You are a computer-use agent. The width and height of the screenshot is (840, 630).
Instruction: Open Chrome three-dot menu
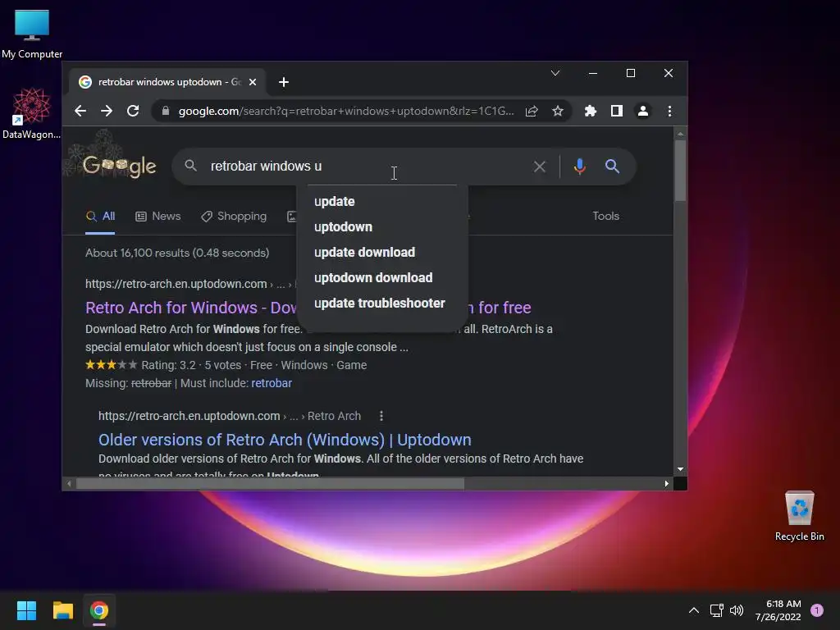pyautogui.click(x=669, y=111)
